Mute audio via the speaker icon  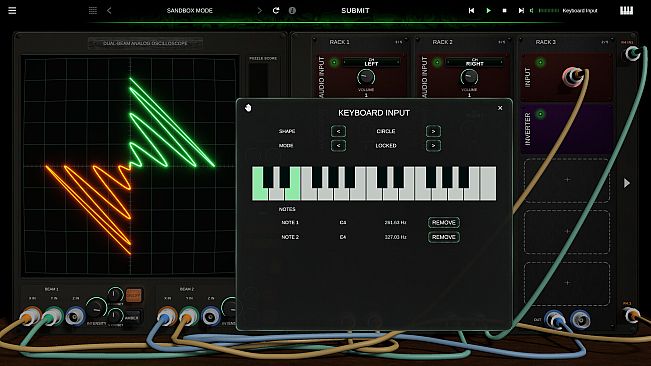tap(532, 10)
